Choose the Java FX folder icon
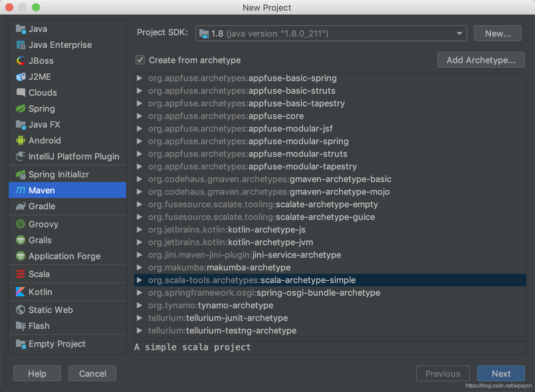Viewport: 535px width, 392px height. [x=21, y=125]
